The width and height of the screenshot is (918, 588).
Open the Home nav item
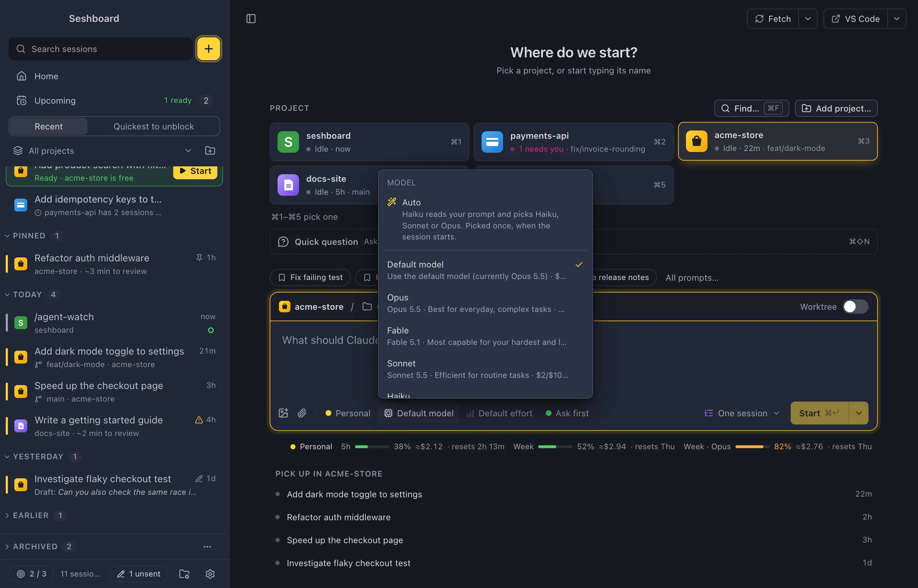[114, 76]
